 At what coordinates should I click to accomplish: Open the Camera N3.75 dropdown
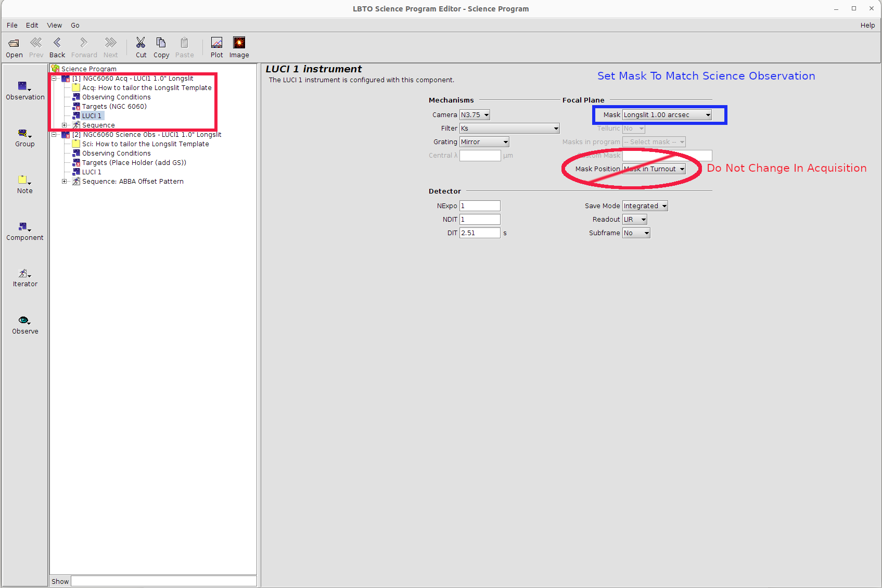click(x=475, y=115)
